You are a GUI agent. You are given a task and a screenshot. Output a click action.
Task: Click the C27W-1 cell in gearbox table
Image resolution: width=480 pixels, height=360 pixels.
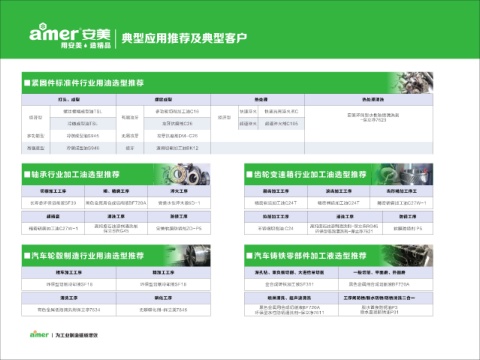[401, 203]
